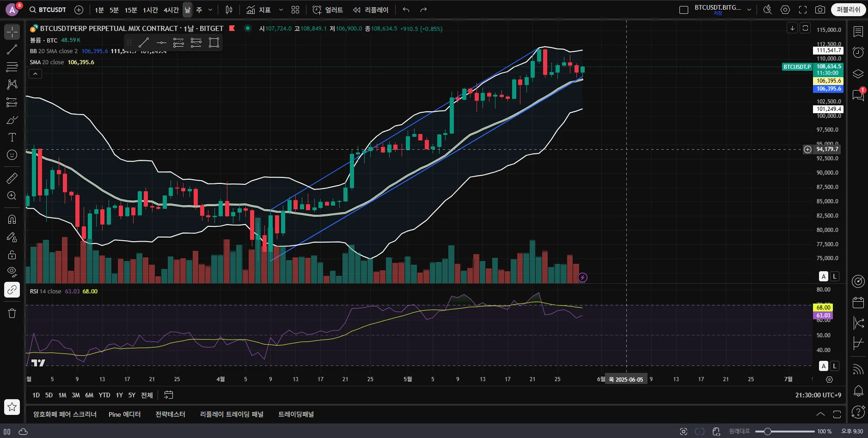The height and width of the screenshot is (438, 868).
Task: Toggle hide all drawings eye
Action: coord(12,273)
